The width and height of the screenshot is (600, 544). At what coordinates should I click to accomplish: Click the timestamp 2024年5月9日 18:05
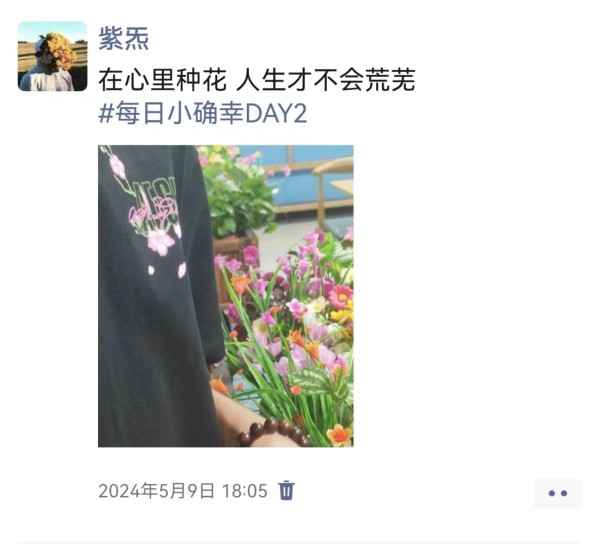click(183, 490)
